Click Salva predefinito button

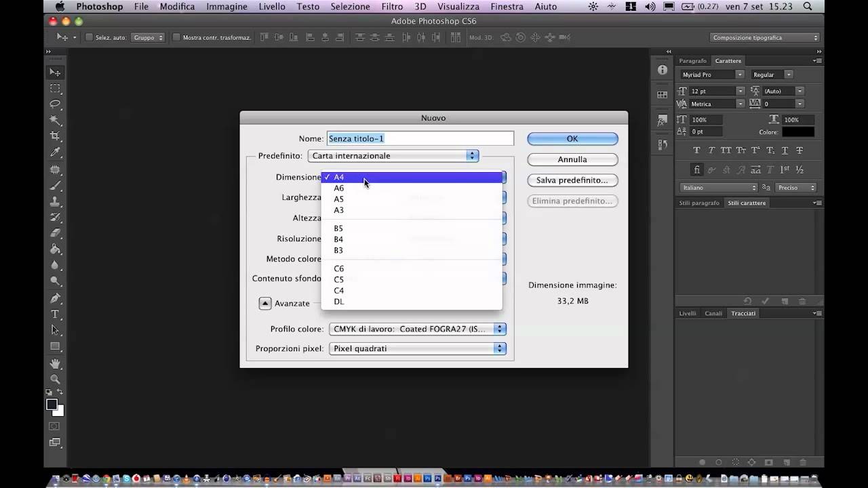coord(572,180)
